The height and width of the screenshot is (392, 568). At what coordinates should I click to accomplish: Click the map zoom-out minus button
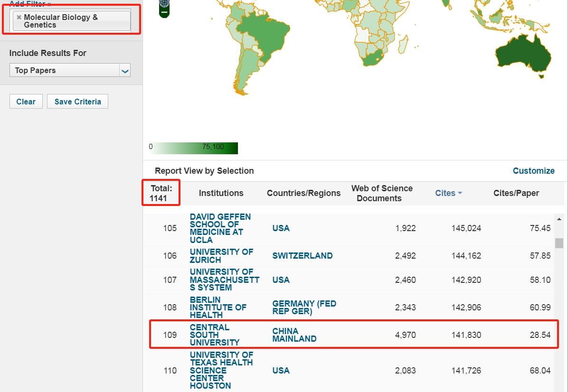pyautogui.click(x=164, y=11)
